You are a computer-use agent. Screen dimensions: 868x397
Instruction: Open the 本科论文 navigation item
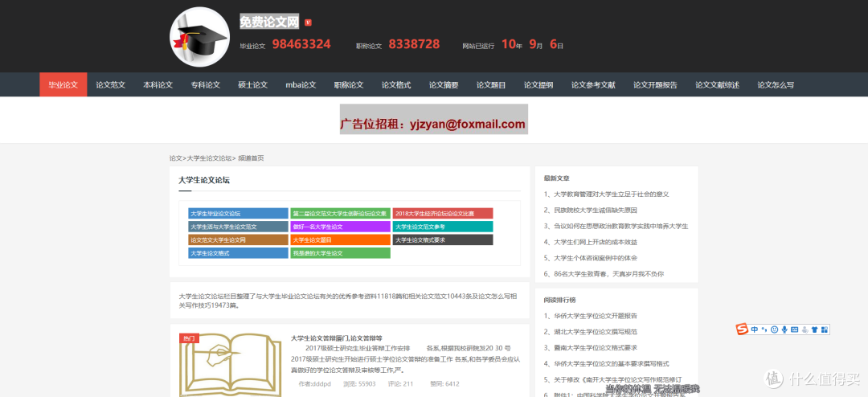[x=158, y=84]
